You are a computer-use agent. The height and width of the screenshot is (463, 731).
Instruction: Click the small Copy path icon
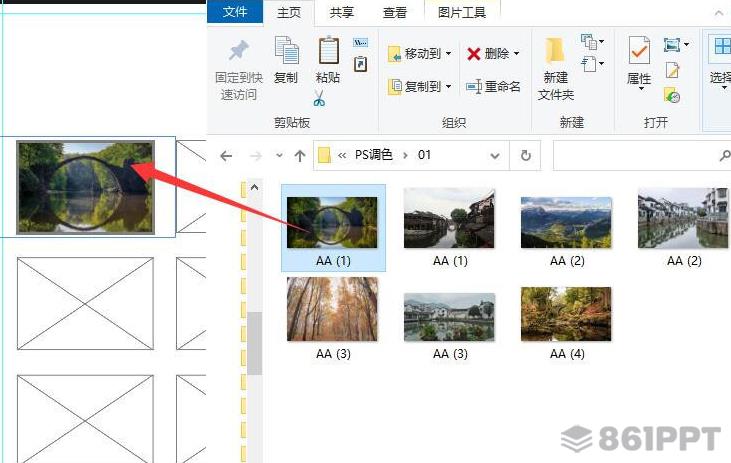tap(360, 43)
